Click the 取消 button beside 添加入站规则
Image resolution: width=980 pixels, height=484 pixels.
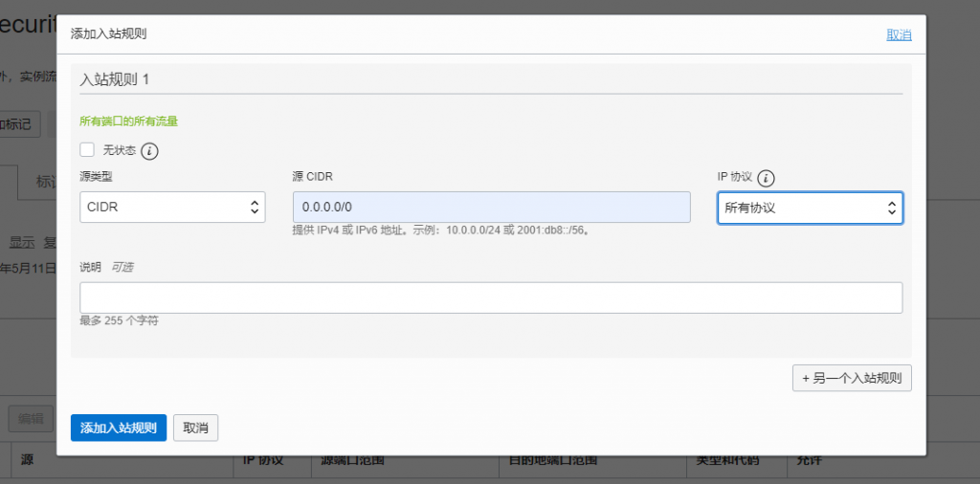coord(195,428)
